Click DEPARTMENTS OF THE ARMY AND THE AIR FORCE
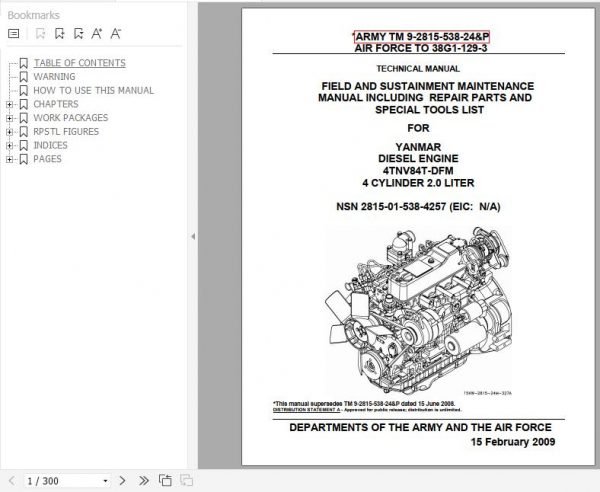 pyautogui.click(x=420, y=427)
